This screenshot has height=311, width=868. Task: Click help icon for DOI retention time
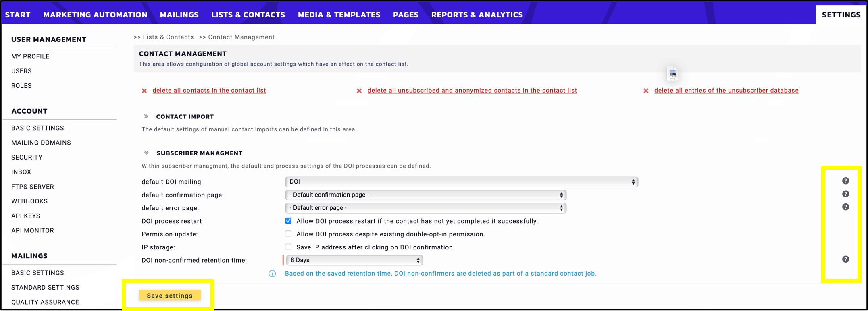[x=845, y=259]
